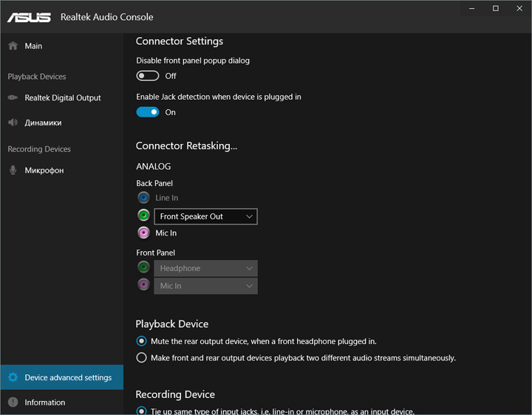Toggle Disable front panel popup dialog switch
This screenshot has height=415, width=532.
point(148,76)
